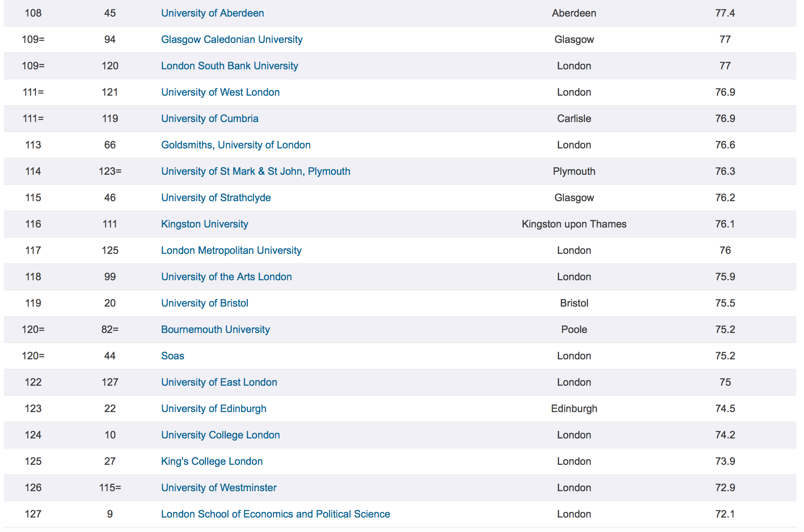Open University of Cumbria entry

pos(210,119)
